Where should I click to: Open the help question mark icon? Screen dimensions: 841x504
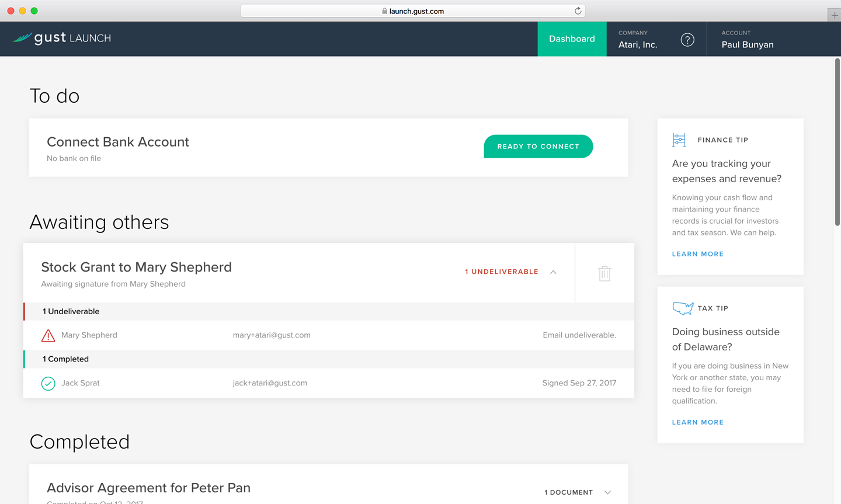(687, 40)
